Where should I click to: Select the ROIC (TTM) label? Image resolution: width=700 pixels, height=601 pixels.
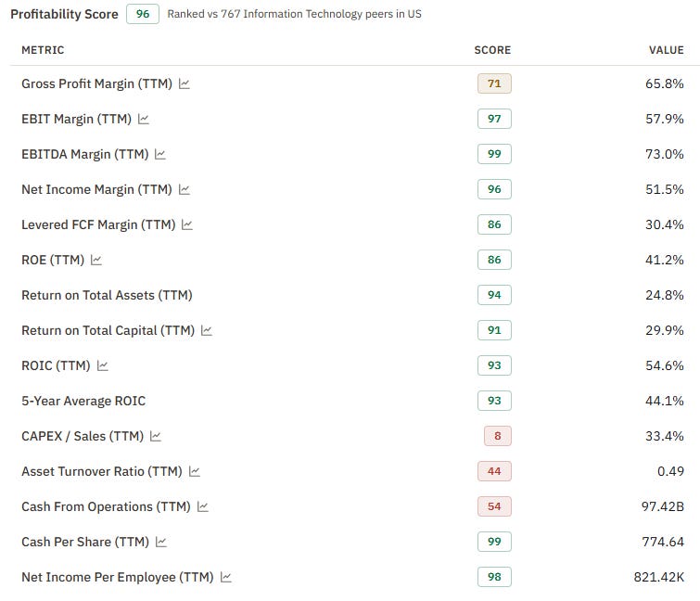pos(56,365)
